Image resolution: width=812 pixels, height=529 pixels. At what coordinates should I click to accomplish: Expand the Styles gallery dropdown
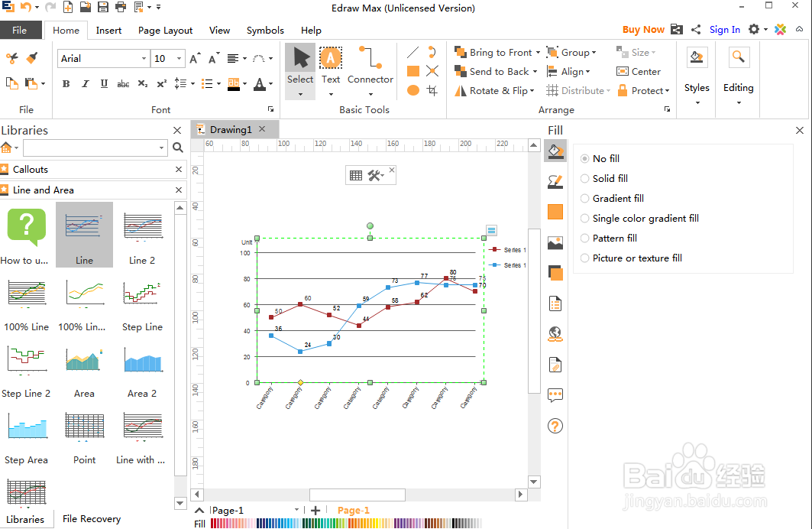coord(697,102)
